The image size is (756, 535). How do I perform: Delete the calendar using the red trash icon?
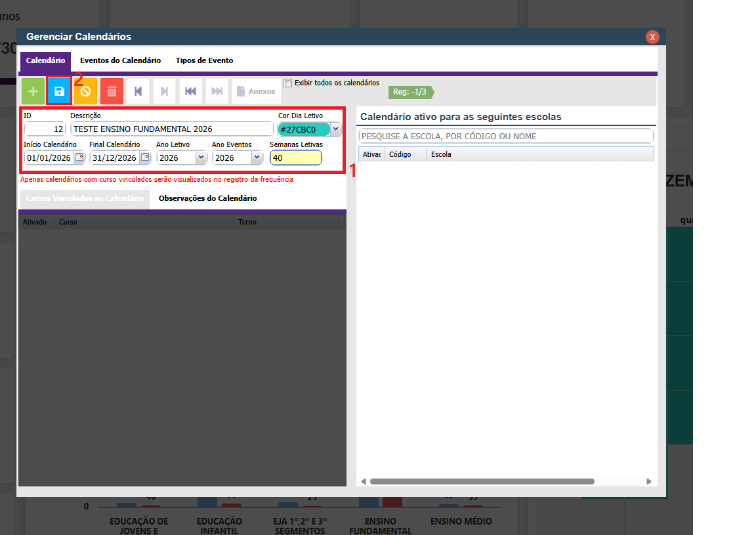coord(112,91)
